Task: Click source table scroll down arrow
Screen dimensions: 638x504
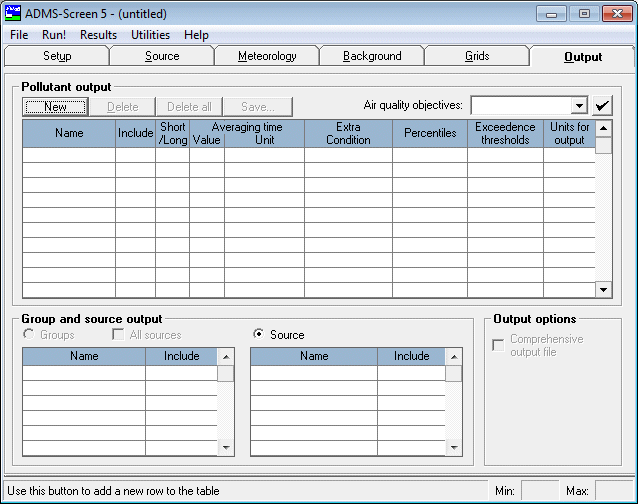Action: (454, 447)
